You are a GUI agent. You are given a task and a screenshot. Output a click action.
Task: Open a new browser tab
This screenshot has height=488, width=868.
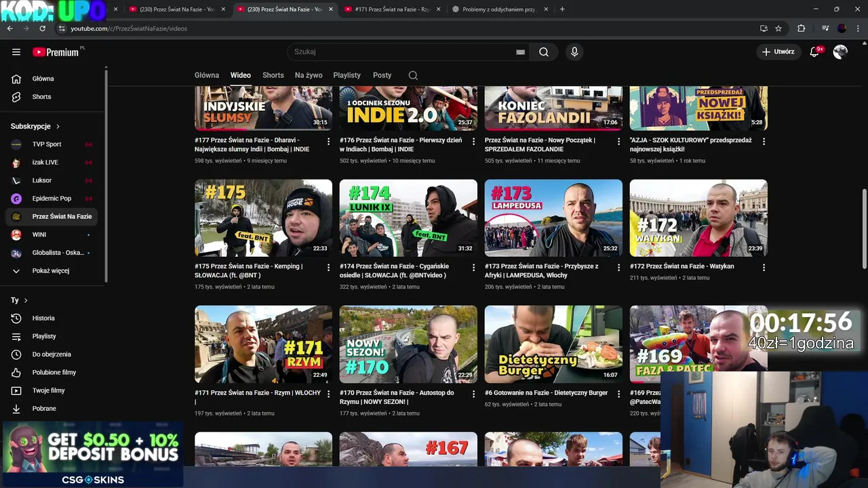point(562,9)
